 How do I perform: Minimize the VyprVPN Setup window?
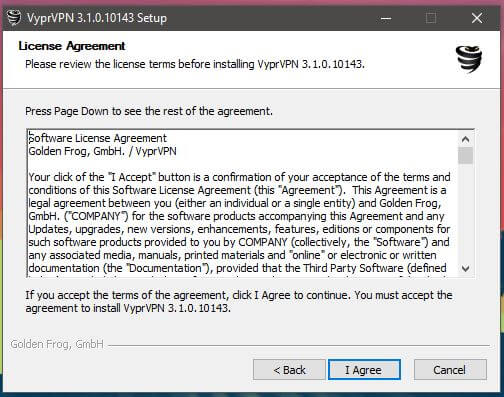click(x=386, y=18)
